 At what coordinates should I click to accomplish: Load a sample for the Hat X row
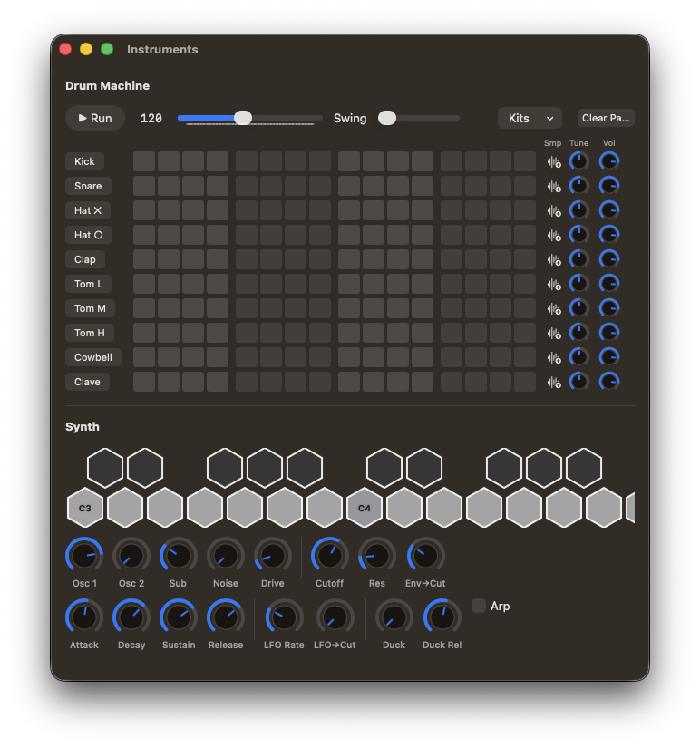click(x=553, y=211)
